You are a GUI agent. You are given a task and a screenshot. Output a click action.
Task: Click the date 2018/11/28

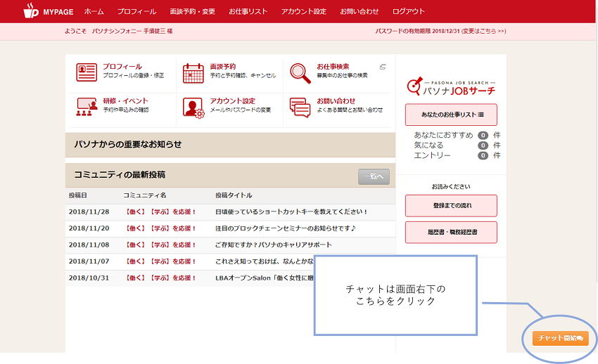89,212
